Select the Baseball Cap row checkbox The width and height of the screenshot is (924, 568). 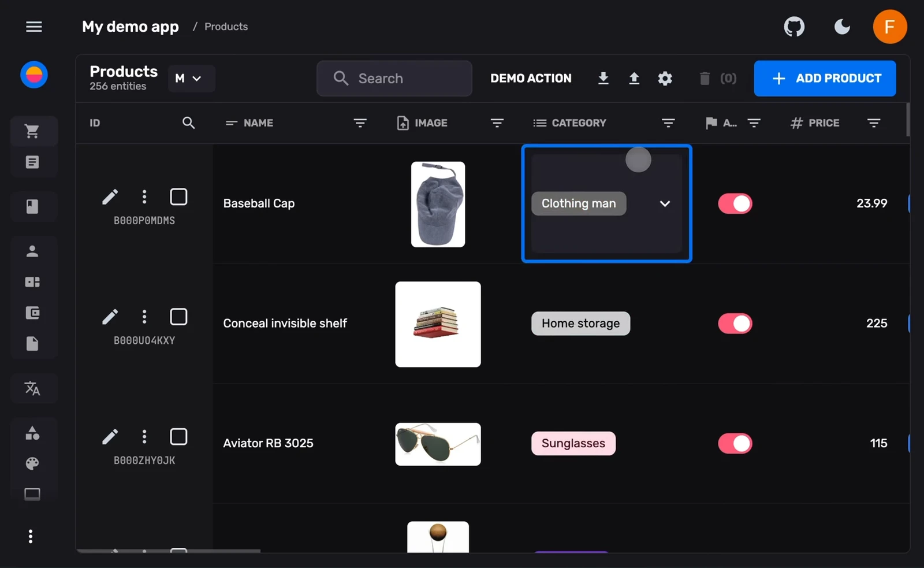[178, 197]
